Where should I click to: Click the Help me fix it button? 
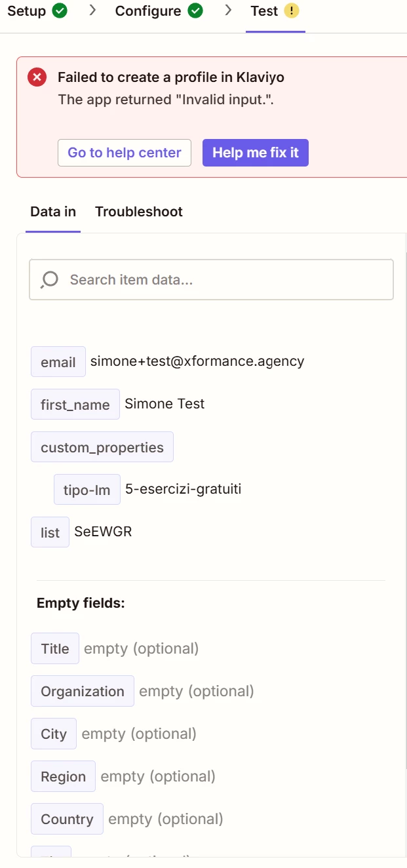click(x=256, y=153)
